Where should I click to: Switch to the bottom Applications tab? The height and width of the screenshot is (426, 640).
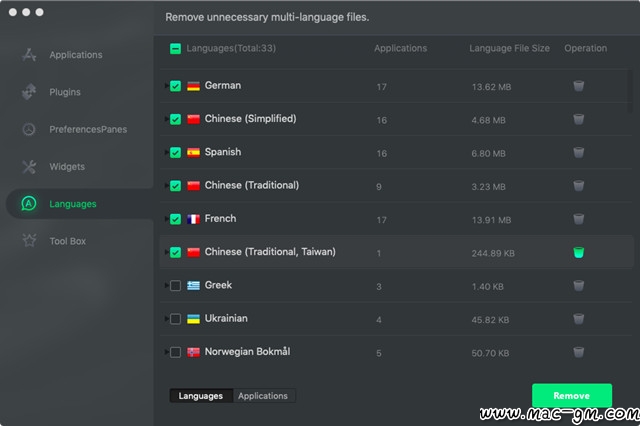pyautogui.click(x=263, y=396)
